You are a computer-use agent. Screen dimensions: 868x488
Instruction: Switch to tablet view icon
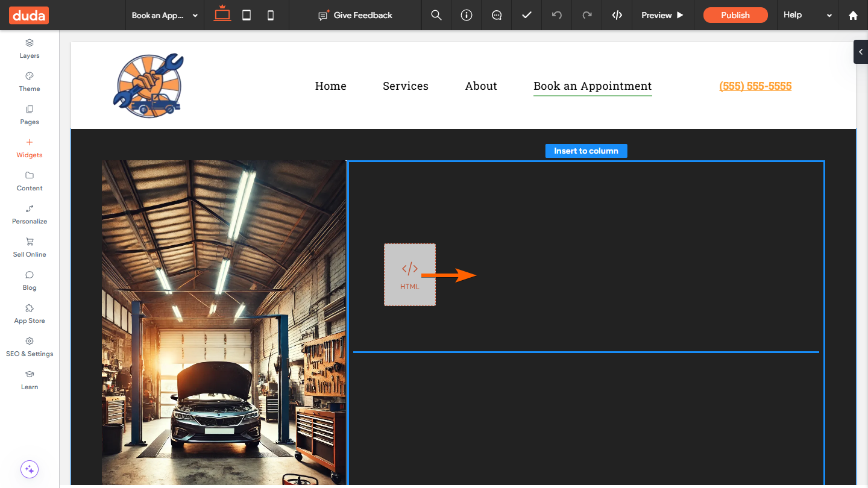click(247, 15)
